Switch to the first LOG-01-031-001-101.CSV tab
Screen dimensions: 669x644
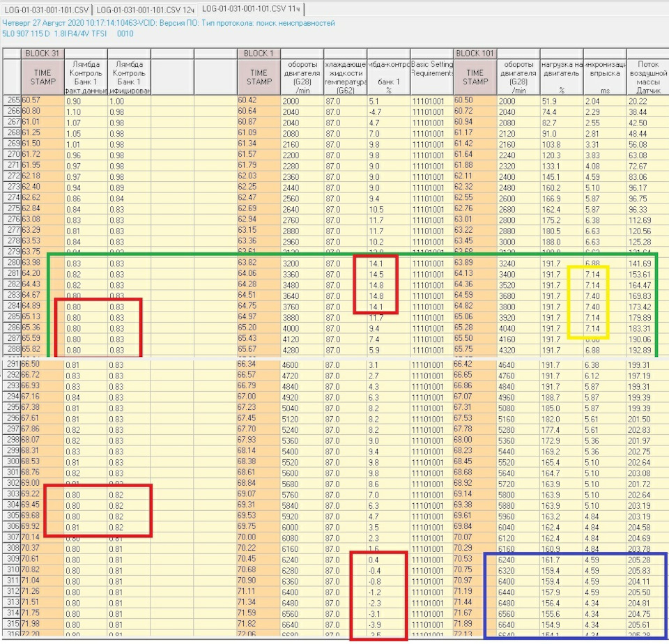click(x=46, y=10)
